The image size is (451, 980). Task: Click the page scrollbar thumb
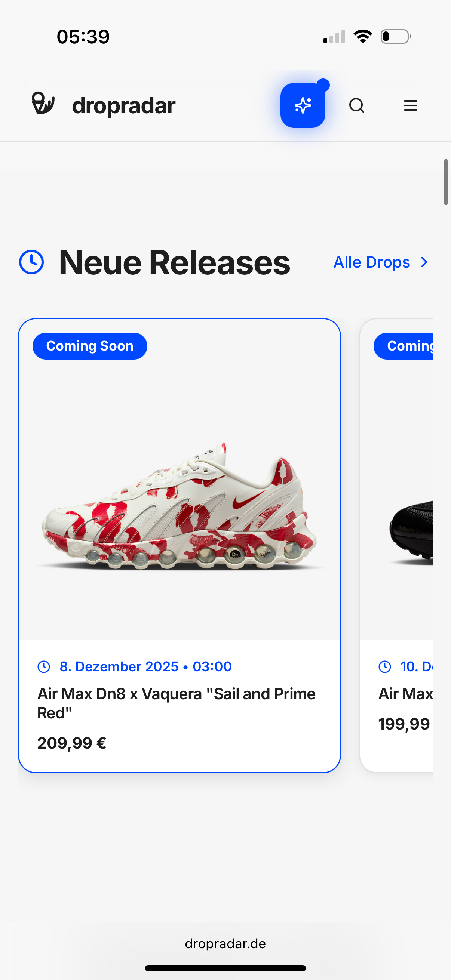446,182
